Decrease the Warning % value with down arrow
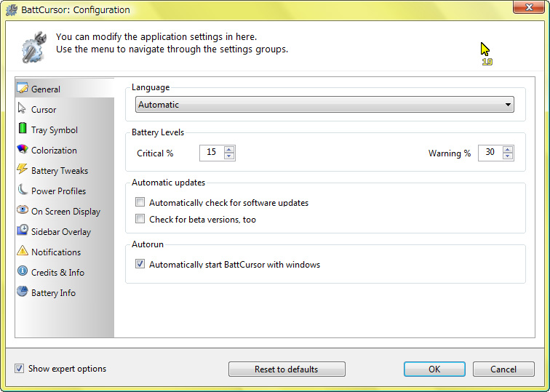 508,156
